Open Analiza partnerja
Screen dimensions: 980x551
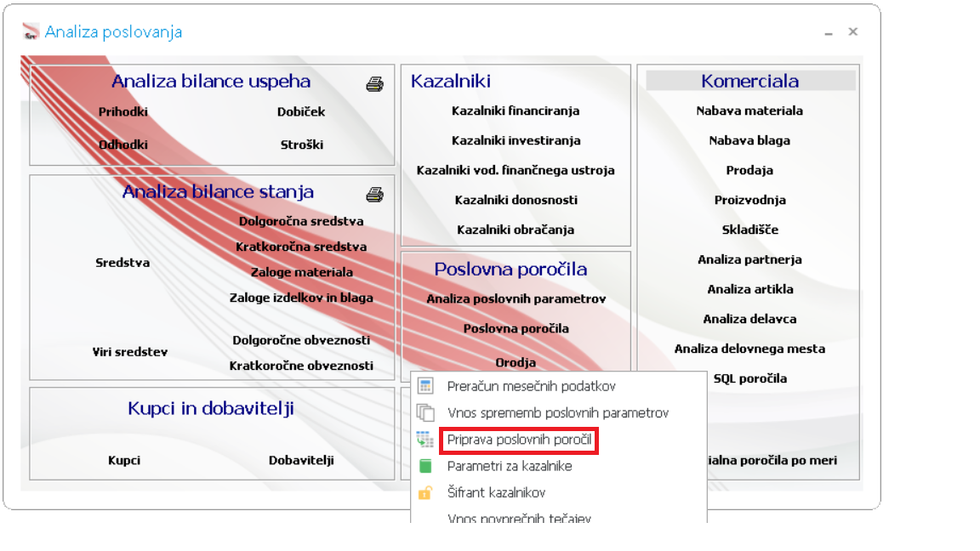click(x=749, y=259)
